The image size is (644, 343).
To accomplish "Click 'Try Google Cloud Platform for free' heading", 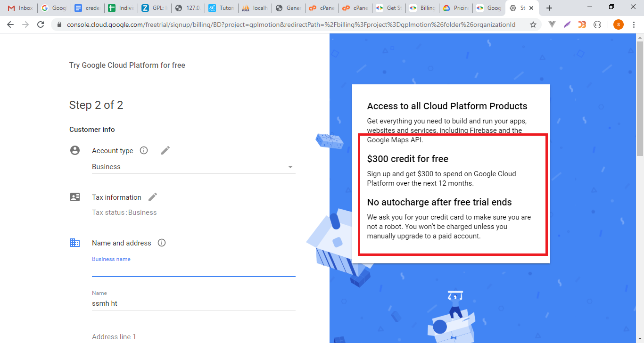I will point(127,65).
